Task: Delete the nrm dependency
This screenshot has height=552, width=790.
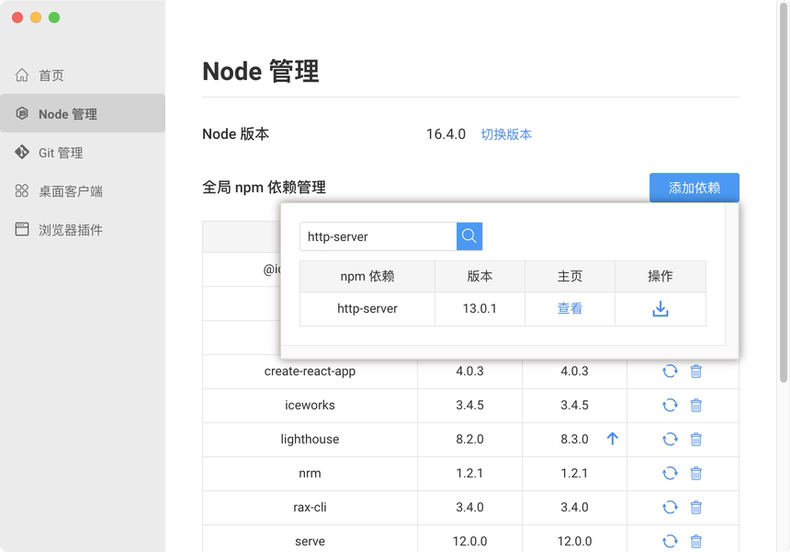Action: click(x=696, y=473)
